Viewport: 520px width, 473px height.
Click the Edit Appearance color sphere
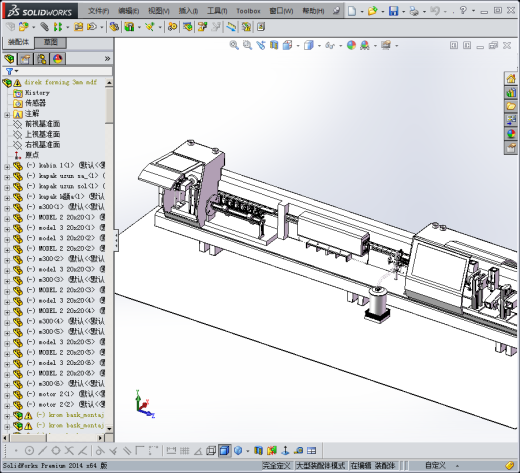tap(351, 45)
